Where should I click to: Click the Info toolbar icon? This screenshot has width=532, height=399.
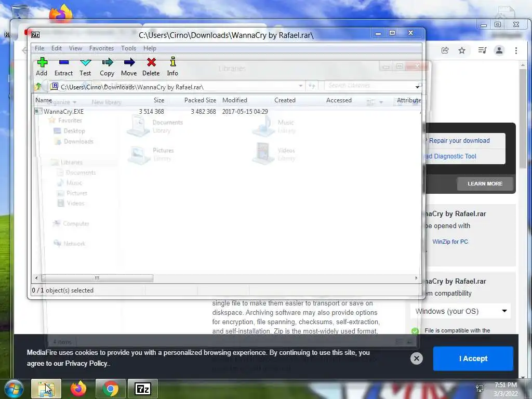coord(172,66)
